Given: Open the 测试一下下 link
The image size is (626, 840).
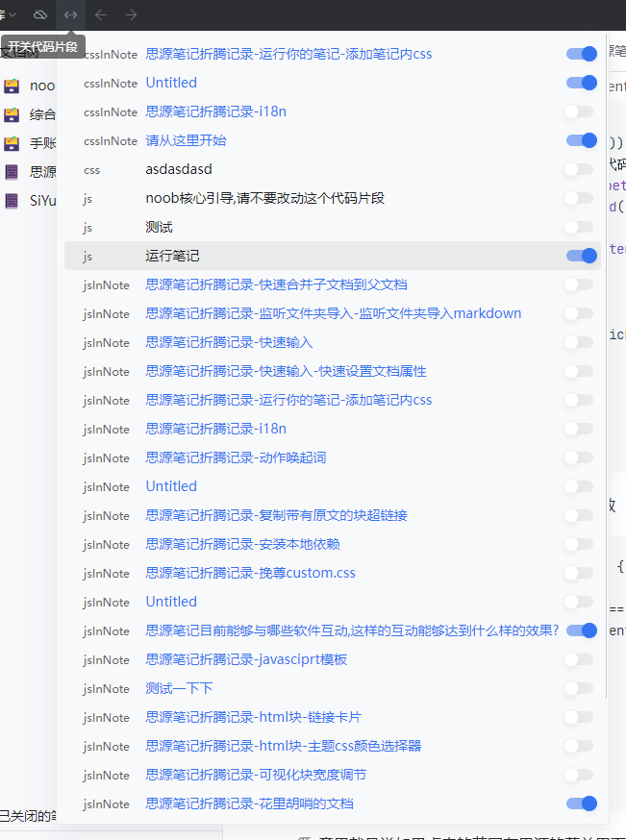Looking at the screenshot, I should tap(179, 688).
